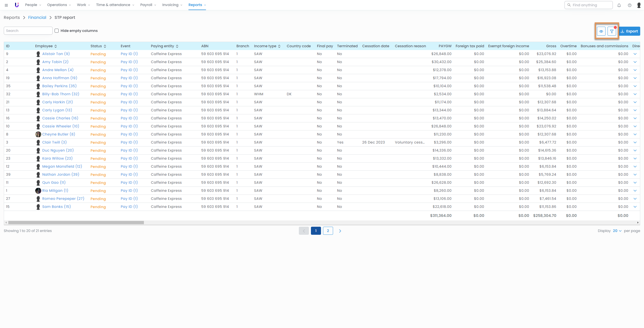This screenshot has height=328, width=644.
Task: Enable Hide empty columns checkbox
Action: click(x=57, y=31)
